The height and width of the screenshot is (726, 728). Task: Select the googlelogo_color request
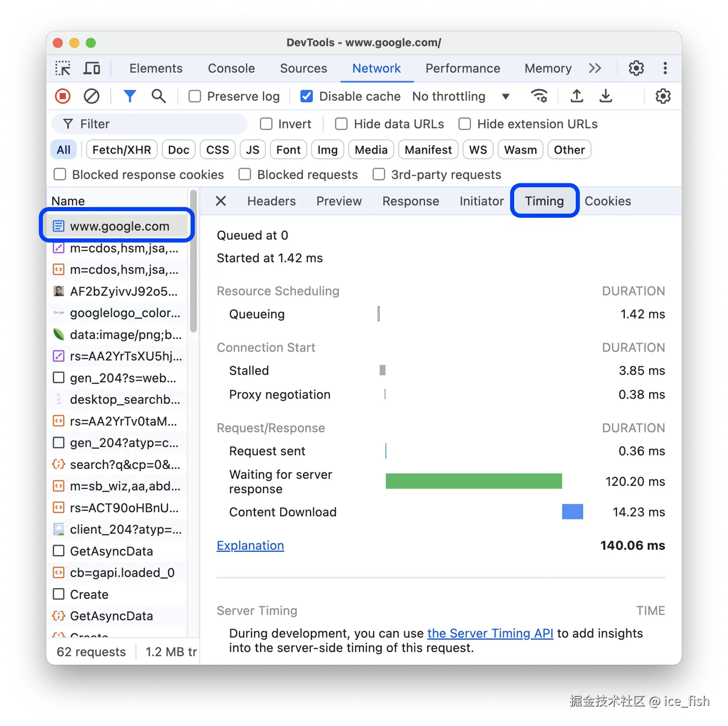pos(117,313)
